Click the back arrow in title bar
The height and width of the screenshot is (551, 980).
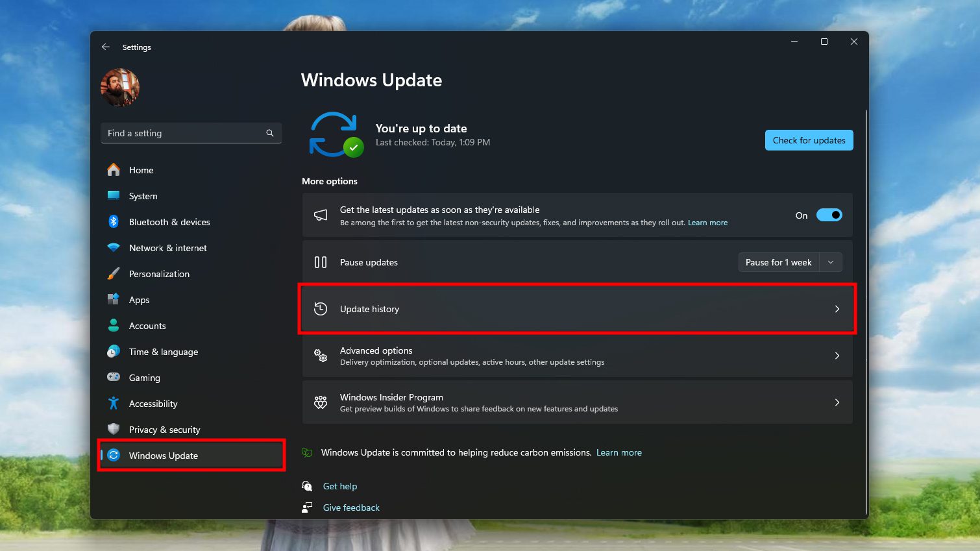pos(106,47)
